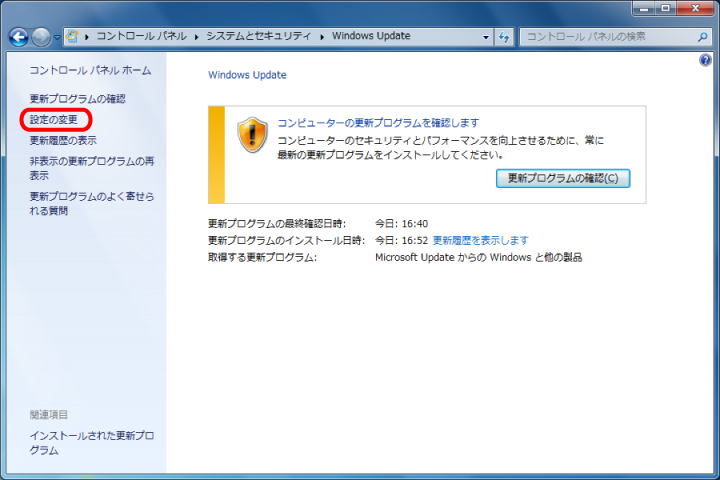Open the recent pages dropdown beside Forward
This screenshot has width=720, height=480.
pos(57,37)
